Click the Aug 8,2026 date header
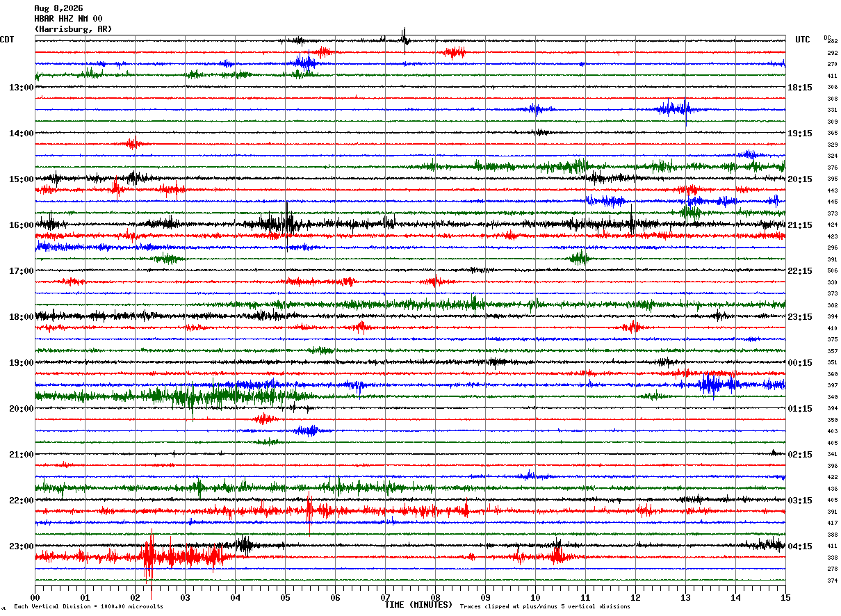841x616 pixels. point(58,8)
